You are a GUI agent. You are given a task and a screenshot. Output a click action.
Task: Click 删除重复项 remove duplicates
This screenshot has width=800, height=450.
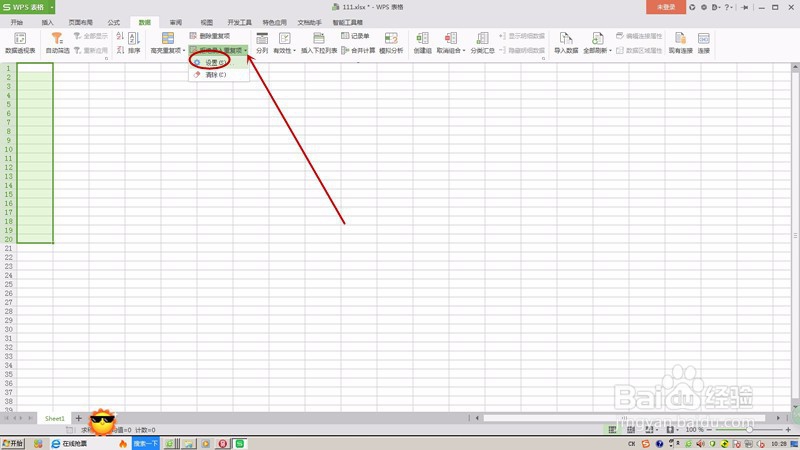click(x=210, y=36)
